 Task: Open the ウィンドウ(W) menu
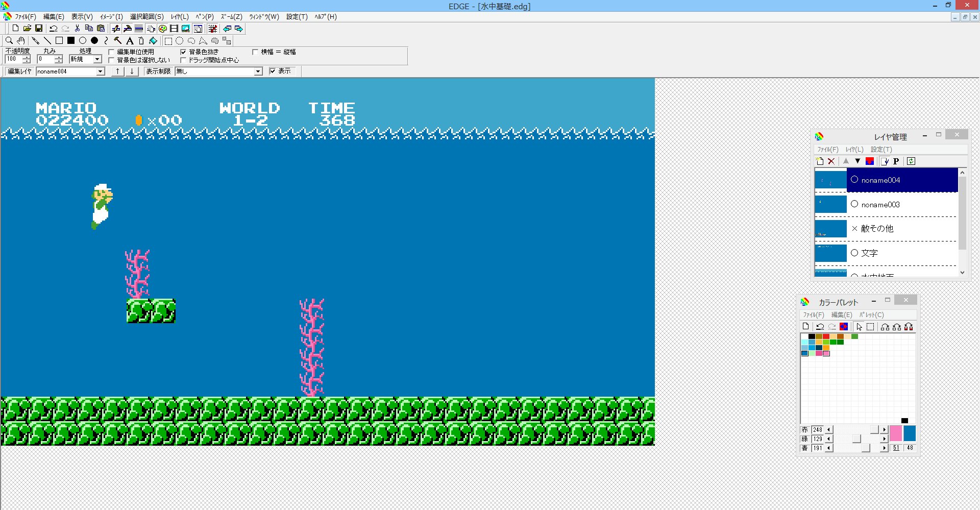(264, 17)
